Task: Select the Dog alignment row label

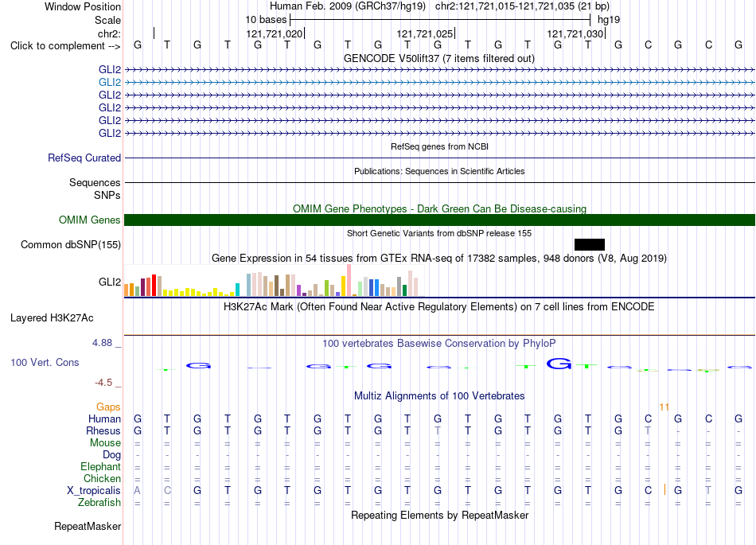Action: (x=111, y=455)
